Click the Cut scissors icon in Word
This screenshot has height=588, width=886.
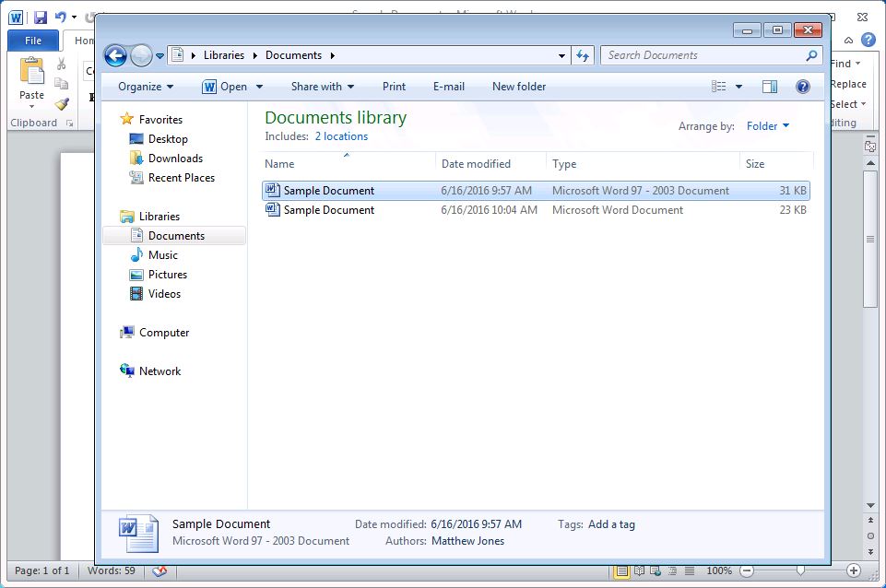61,64
